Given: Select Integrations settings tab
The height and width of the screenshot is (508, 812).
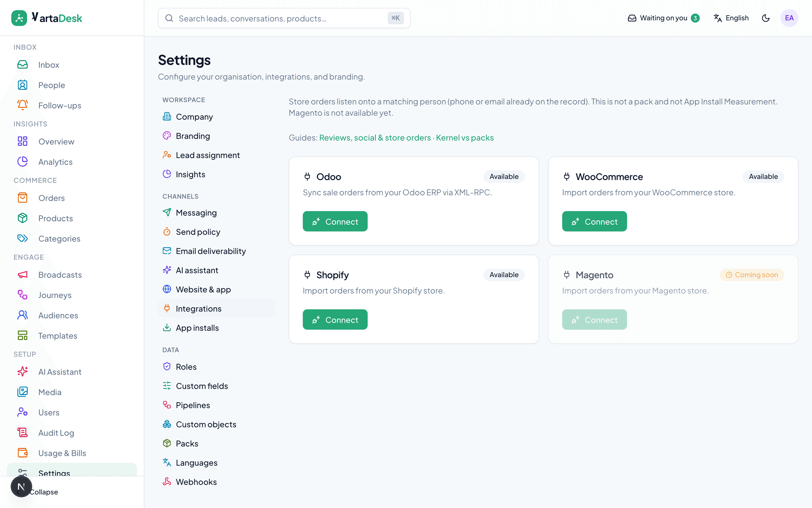Looking at the screenshot, I should (217, 308).
